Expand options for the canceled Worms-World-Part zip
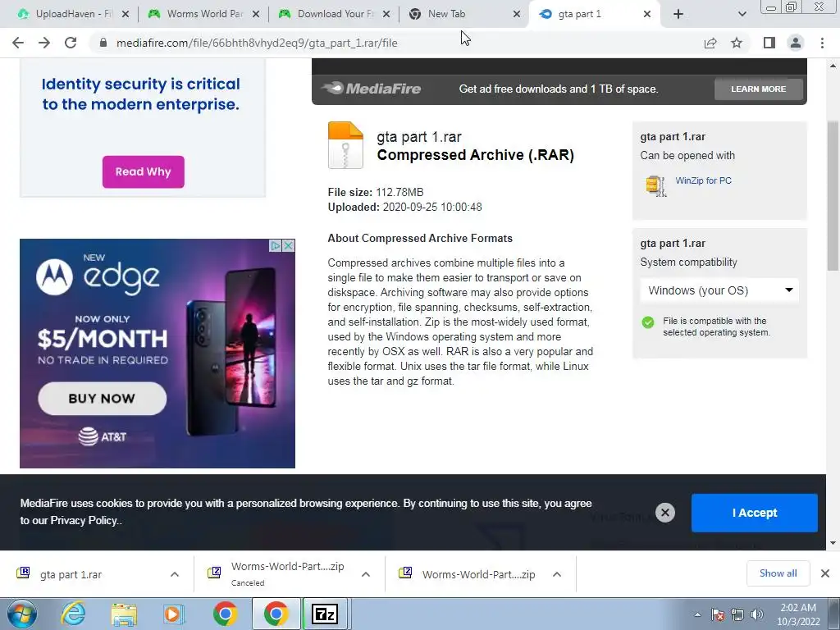The height and width of the screenshot is (630, 840). click(366, 574)
